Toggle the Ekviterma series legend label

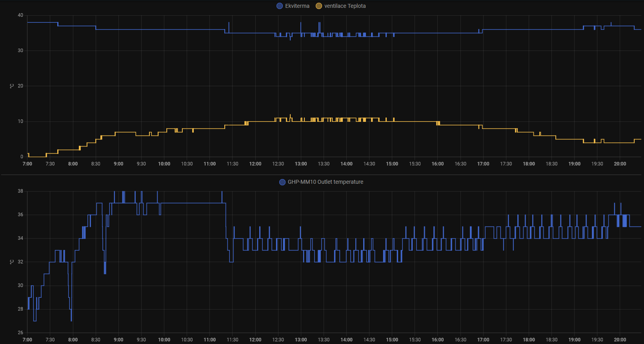tap(297, 6)
